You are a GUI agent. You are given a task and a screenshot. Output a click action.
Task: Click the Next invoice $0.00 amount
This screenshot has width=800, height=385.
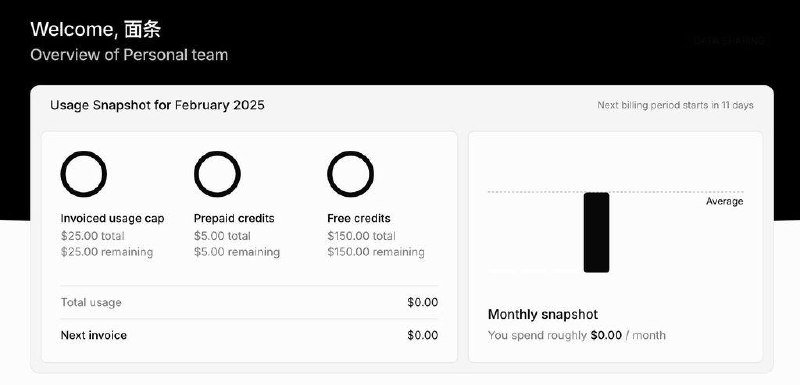422,336
